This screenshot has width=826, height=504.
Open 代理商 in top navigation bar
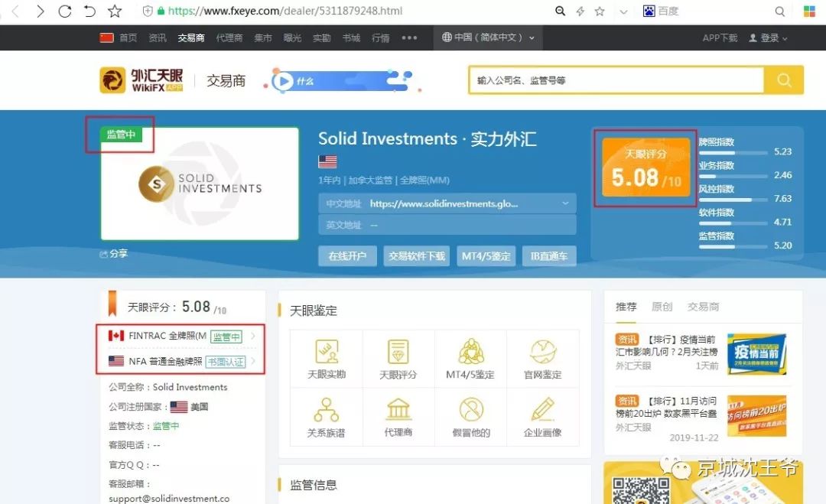(229, 37)
